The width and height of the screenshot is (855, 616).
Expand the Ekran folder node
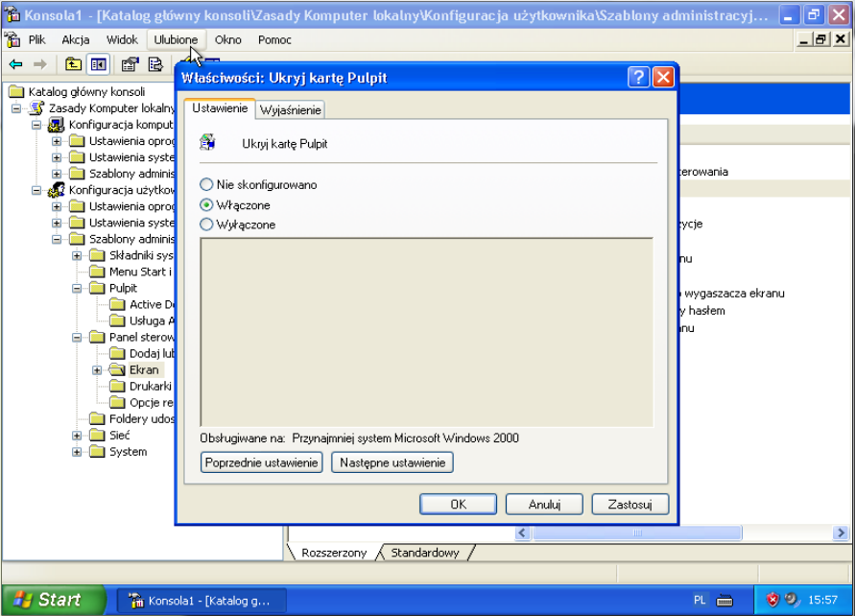click(x=97, y=369)
